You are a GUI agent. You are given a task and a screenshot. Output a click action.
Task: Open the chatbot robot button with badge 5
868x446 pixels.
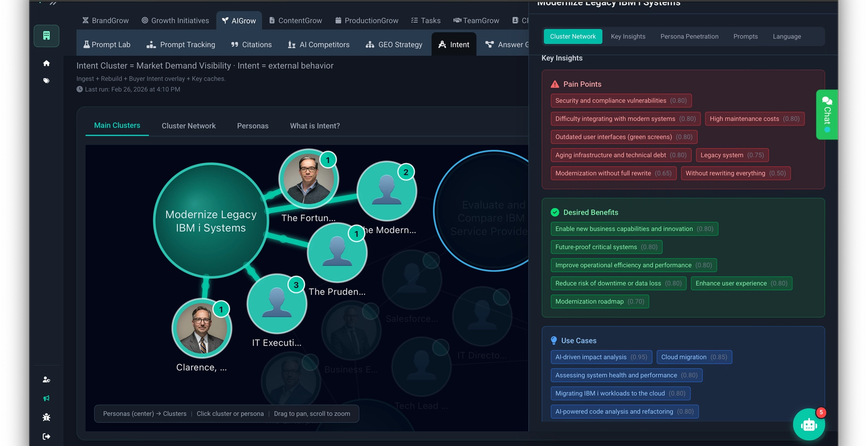point(809,424)
